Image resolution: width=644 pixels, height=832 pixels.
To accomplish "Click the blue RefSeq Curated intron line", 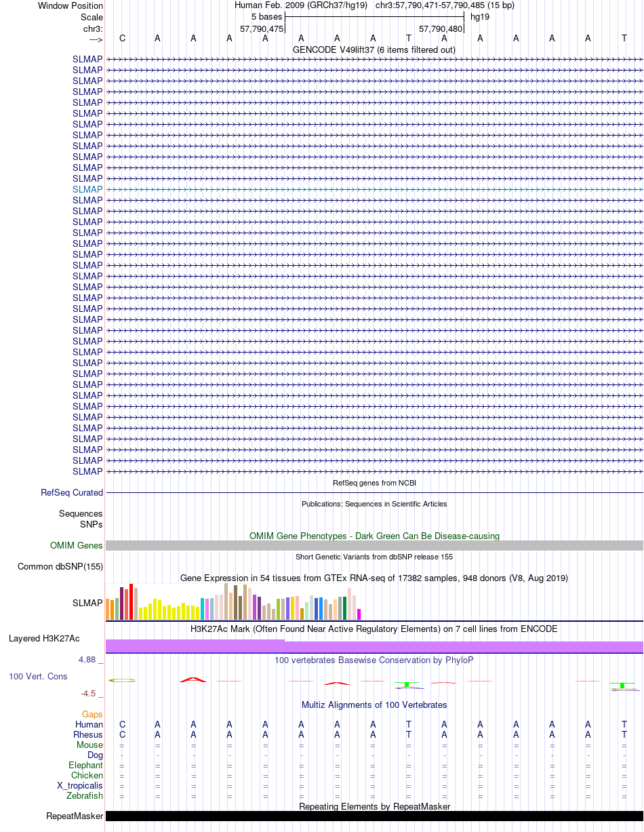I will (374, 493).
